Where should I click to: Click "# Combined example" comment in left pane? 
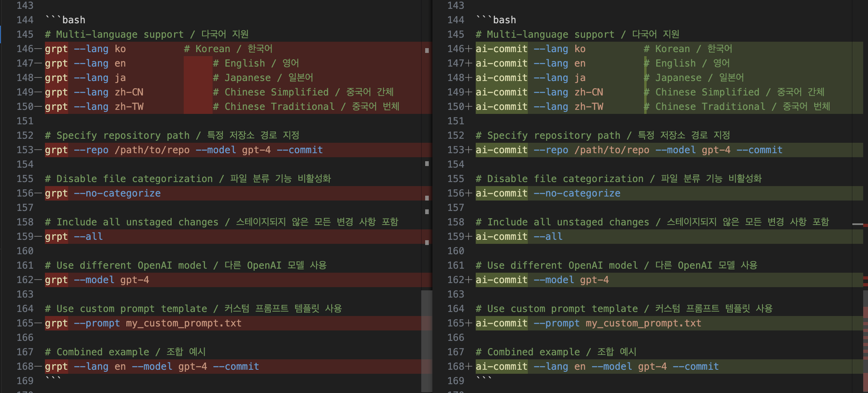[97, 352]
